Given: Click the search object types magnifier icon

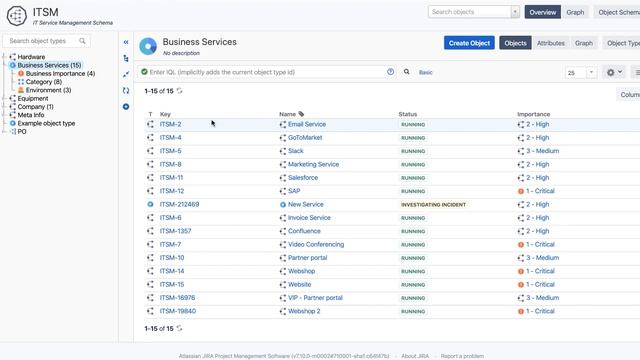Looking at the screenshot, I should click(x=82, y=41).
